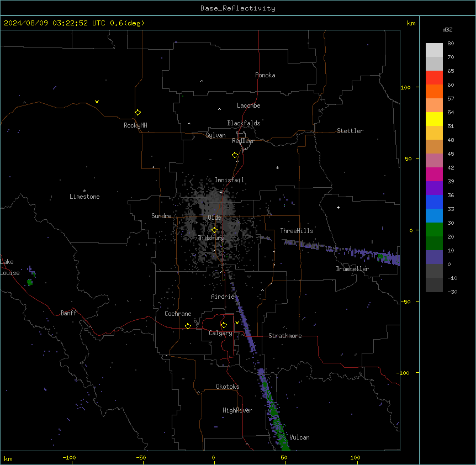
Task: Click the Lake Louise label
Action: [10, 267]
